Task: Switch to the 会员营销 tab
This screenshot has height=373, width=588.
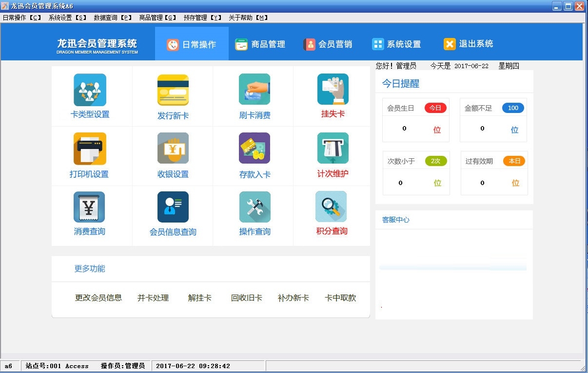Action: click(x=328, y=44)
